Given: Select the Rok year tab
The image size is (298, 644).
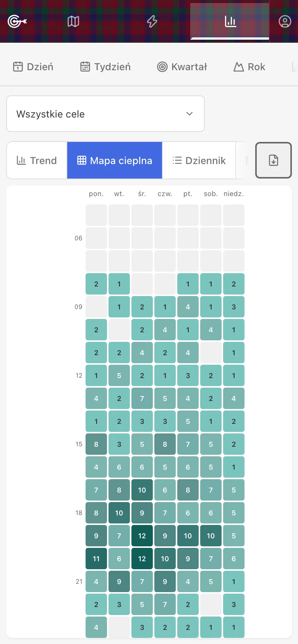Looking at the screenshot, I should (x=249, y=67).
